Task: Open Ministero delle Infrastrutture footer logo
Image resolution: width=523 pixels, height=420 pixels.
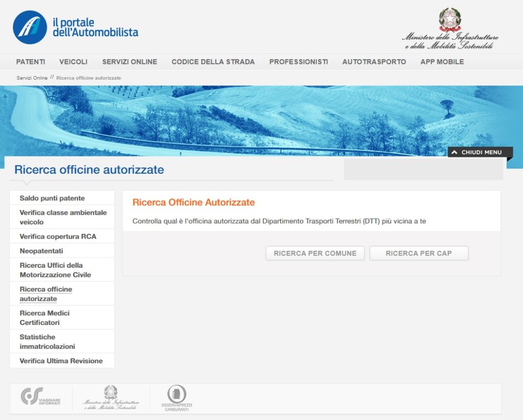Action: 111,398
